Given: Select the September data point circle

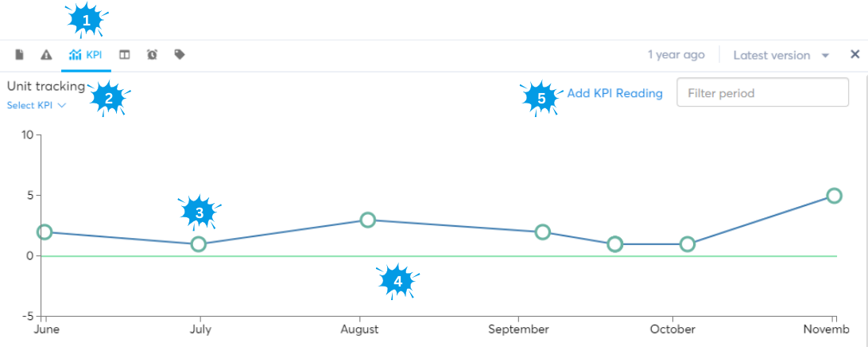Looking at the screenshot, I should [x=542, y=232].
